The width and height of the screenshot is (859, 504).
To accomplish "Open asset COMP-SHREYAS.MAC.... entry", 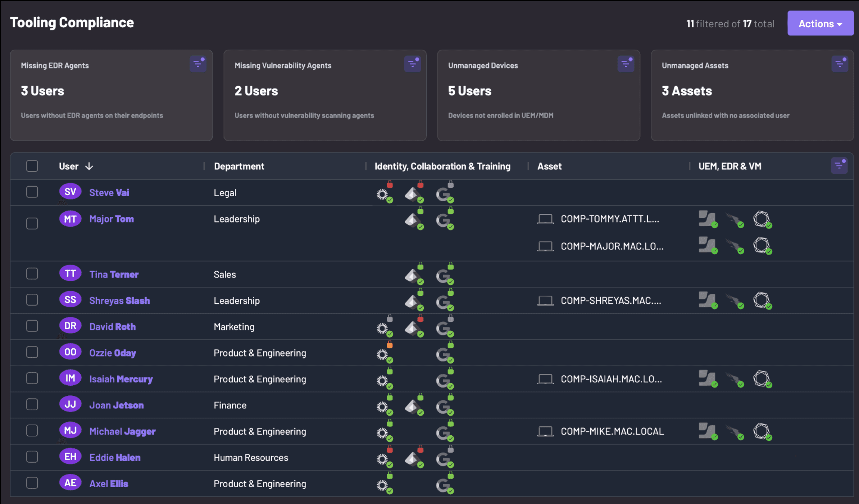I will (x=611, y=301).
